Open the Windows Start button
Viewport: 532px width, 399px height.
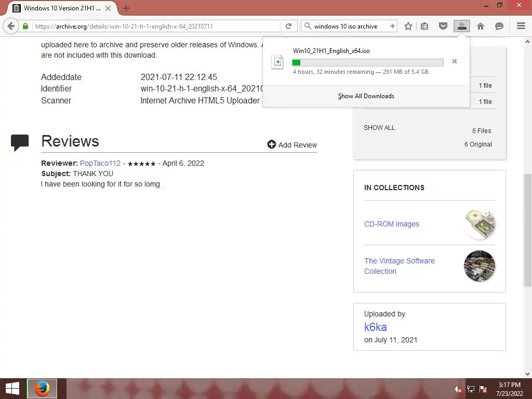point(12,389)
